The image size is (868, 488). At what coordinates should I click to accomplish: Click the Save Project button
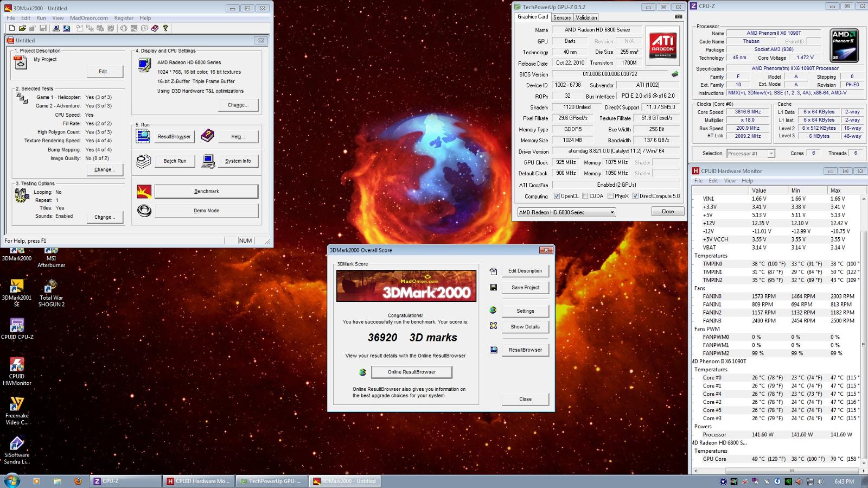(525, 288)
